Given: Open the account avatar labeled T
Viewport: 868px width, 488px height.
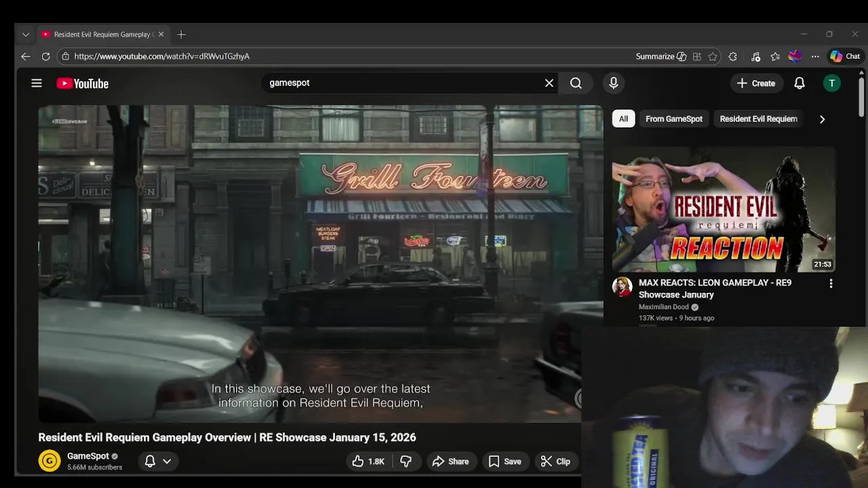Looking at the screenshot, I should pyautogui.click(x=832, y=83).
